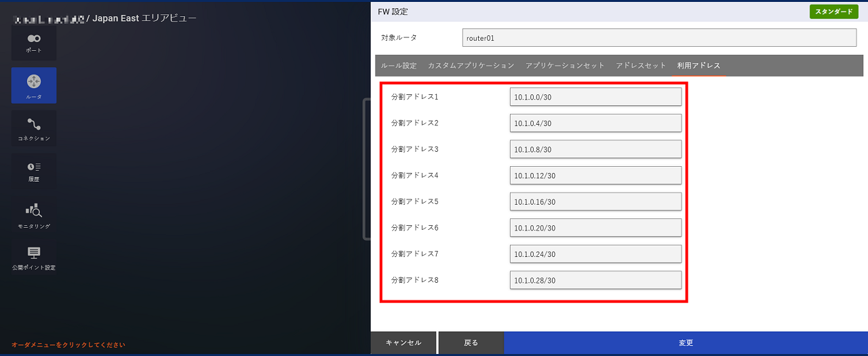Viewport: 868px width, 356px height.
Task: Click the オーダメニューをクリックしてください message
Action: click(68, 345)
